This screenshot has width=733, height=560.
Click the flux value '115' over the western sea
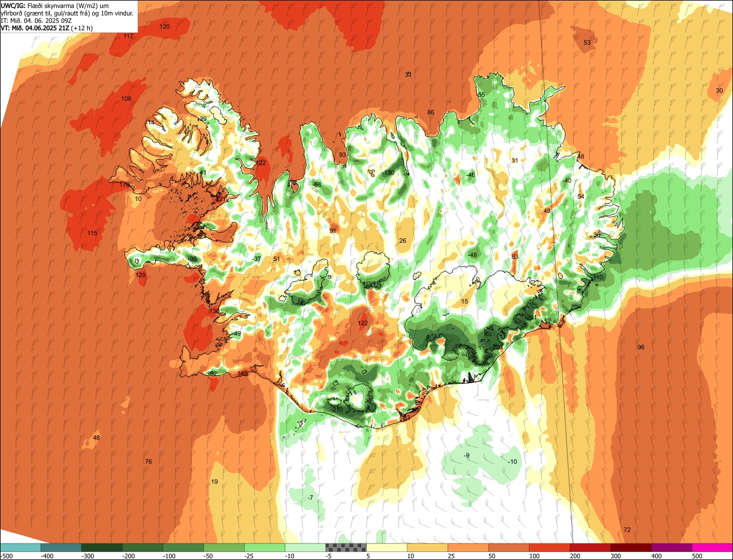click(92, 233)
